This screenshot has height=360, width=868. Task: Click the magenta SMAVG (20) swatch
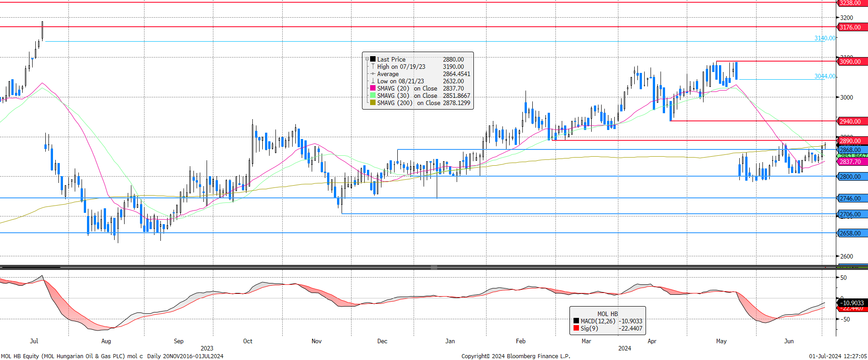point(373,88)
